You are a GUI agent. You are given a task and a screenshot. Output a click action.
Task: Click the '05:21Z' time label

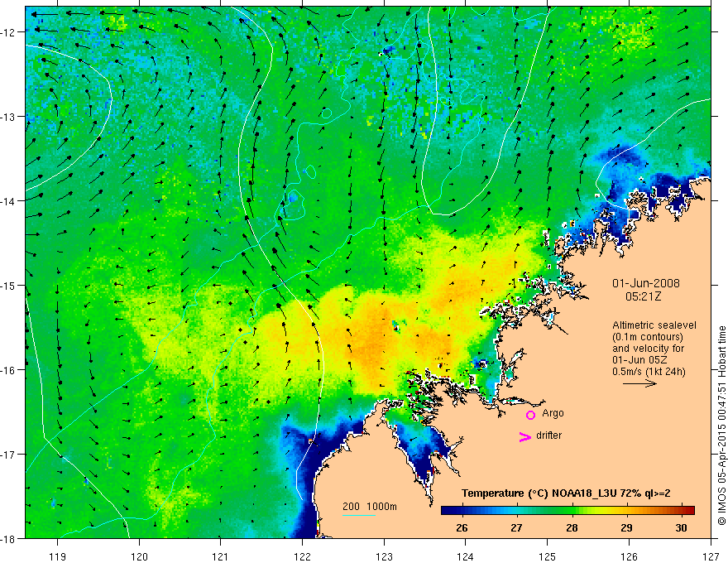tap(643, 296)
